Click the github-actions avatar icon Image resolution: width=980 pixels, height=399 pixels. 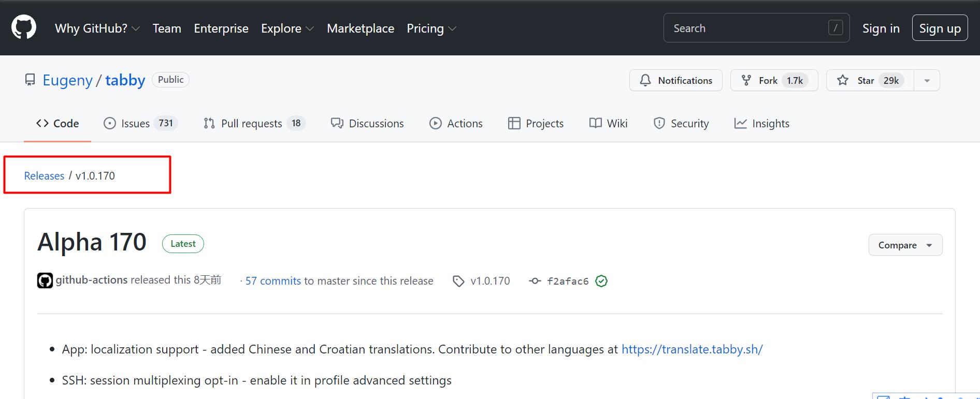45,280
